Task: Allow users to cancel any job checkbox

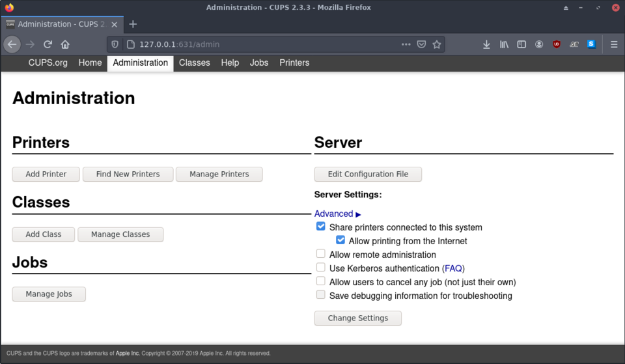Action: 320,281
